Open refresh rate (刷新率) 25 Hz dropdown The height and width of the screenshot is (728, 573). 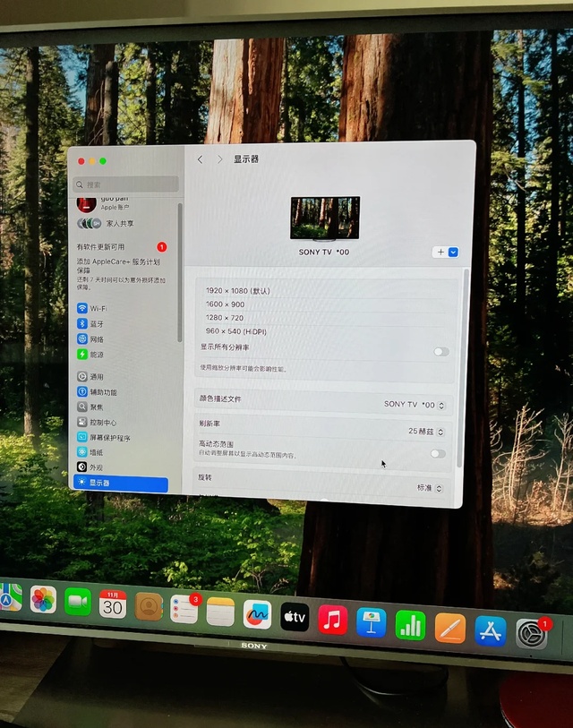426,432
